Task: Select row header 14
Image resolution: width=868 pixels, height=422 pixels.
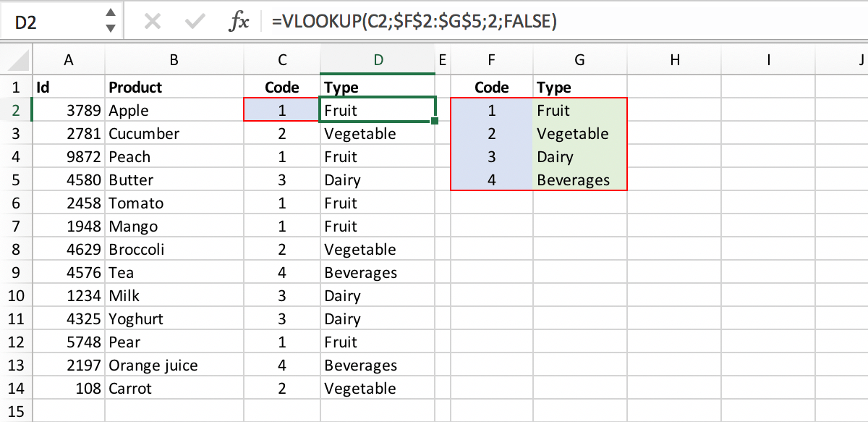Action: click(16, 388)
